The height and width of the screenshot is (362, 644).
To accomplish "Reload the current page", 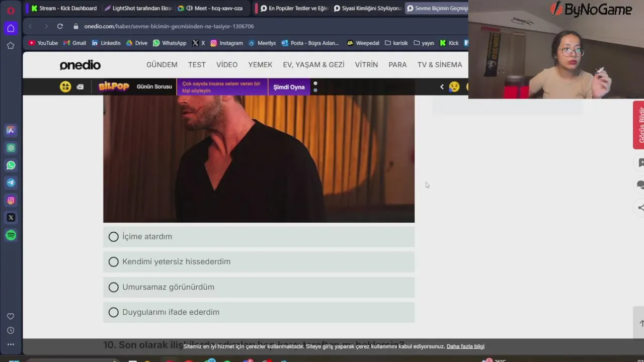I will click(60, 26).
